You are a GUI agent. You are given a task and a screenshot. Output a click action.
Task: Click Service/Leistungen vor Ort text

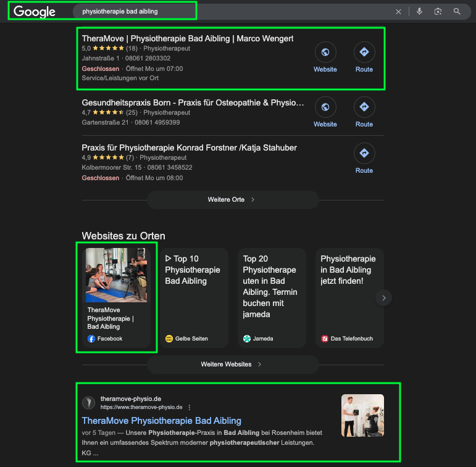click(120, 78)
